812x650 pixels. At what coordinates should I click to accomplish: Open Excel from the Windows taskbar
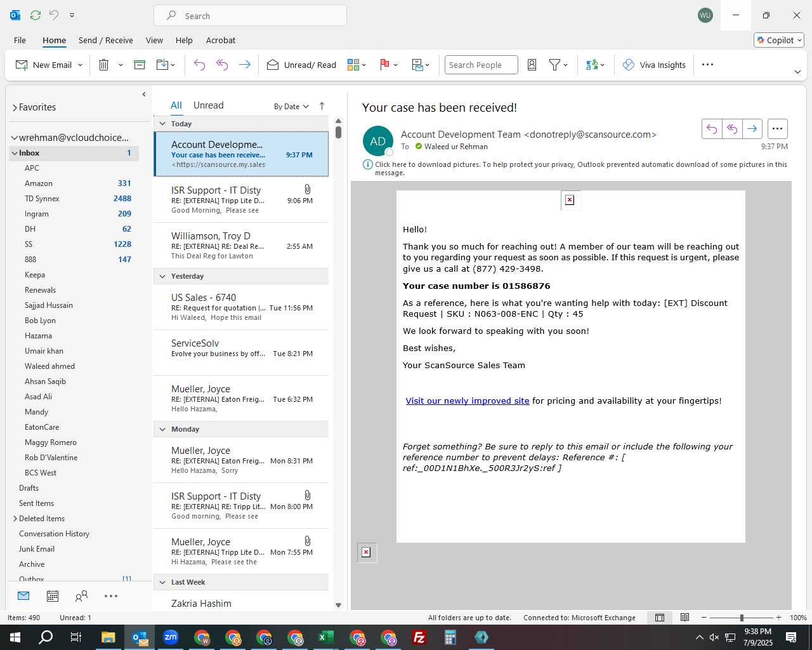325,637
